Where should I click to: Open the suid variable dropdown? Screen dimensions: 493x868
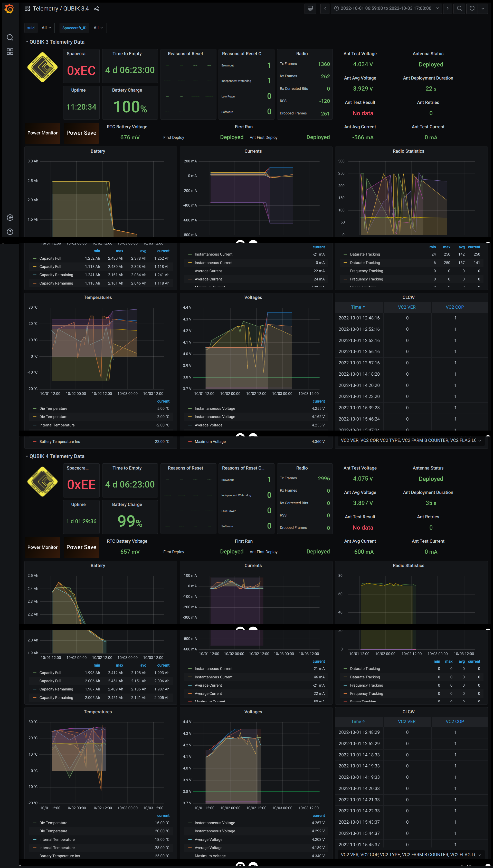tap(46, 28)
